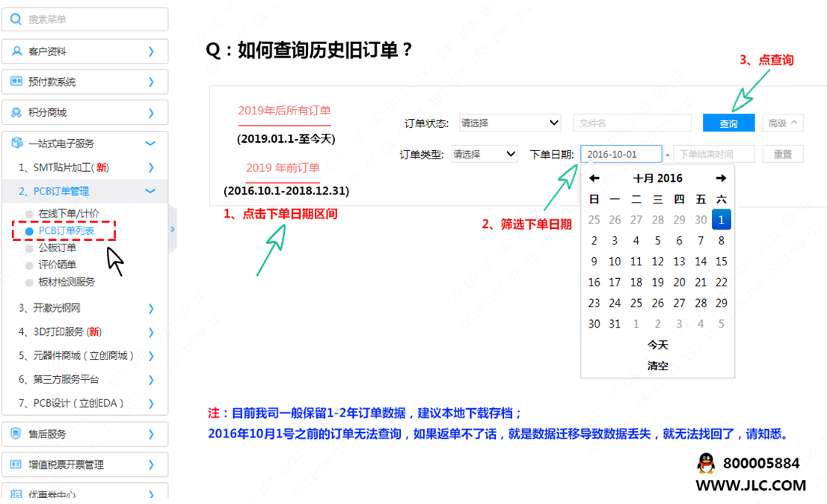Select the 评价晒单 menu option
Screen dimensions: 827x504
(57, 265)
